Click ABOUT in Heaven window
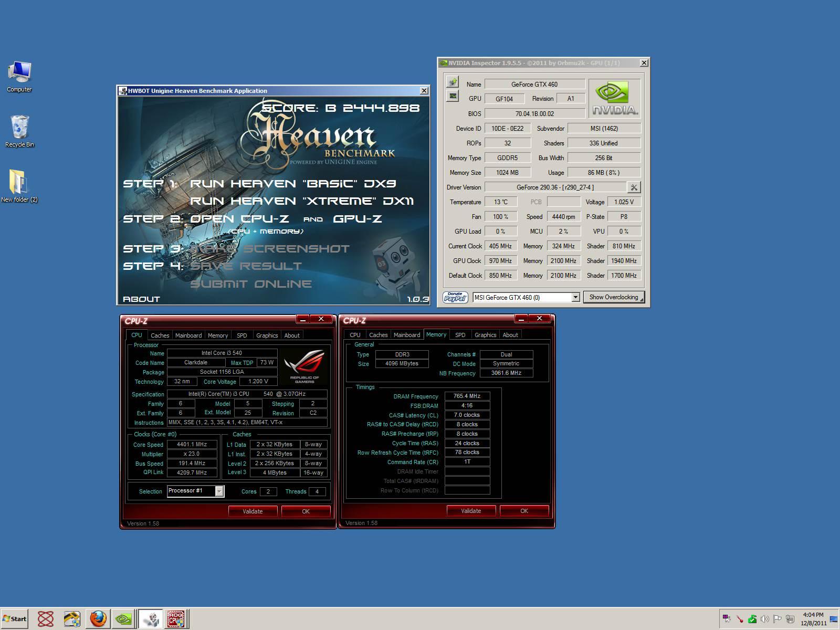Viewport: 840px width, 630px height. pyautogui.click(x=141, y=299)
